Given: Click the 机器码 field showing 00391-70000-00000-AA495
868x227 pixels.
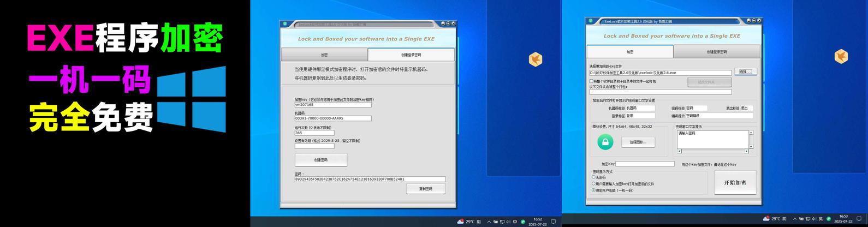Looking at the screenshot, I should (x=333, y=118).
